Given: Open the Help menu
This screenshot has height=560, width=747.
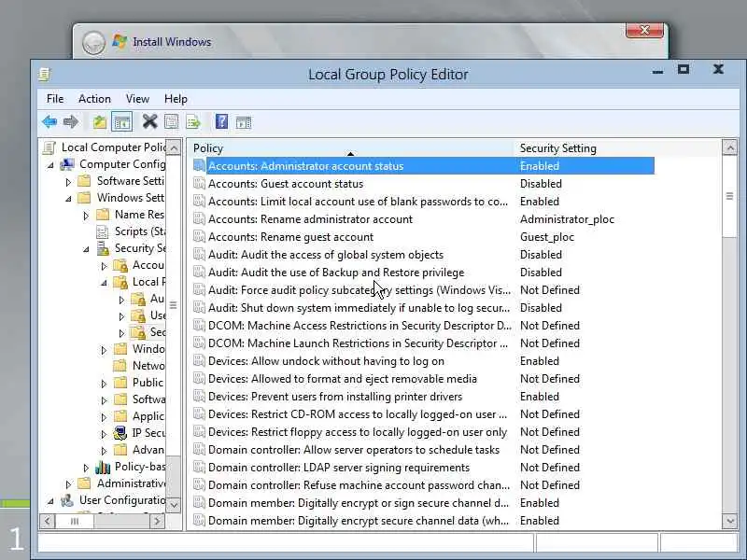Looking at the screenshot, I should tap(176, 99).
